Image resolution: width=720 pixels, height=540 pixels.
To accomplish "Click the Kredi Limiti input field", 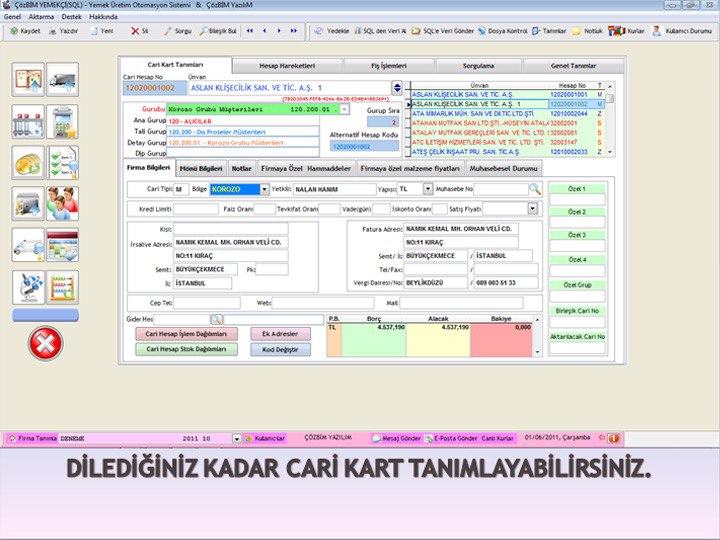I will point(195,209).
